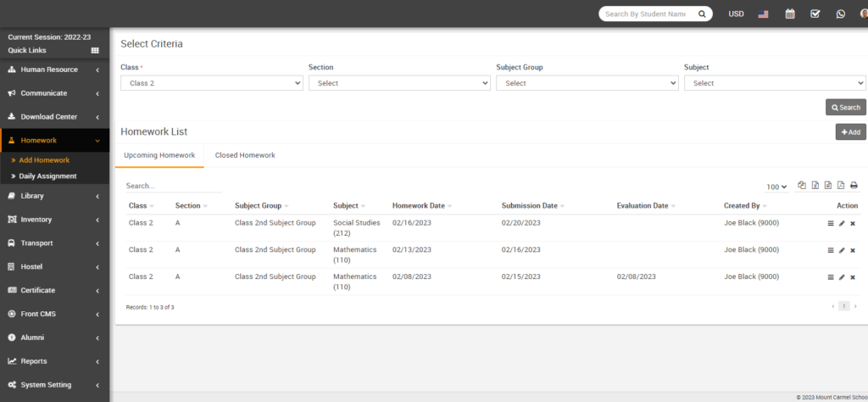View evaluation for 02/08/2023 Mathematics homework
Viewport: 868px width, 402px height.
(831, 276)
